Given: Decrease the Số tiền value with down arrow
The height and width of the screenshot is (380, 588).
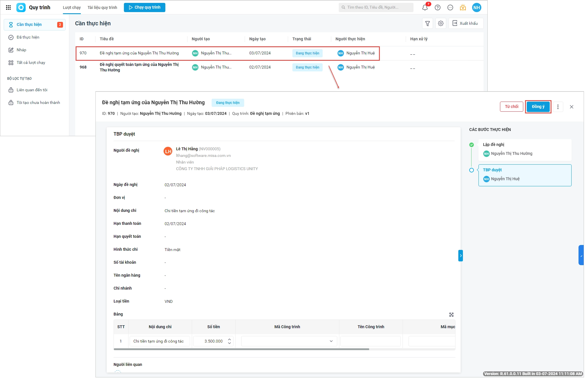Looking at the screenshot, I should [229, 343].
